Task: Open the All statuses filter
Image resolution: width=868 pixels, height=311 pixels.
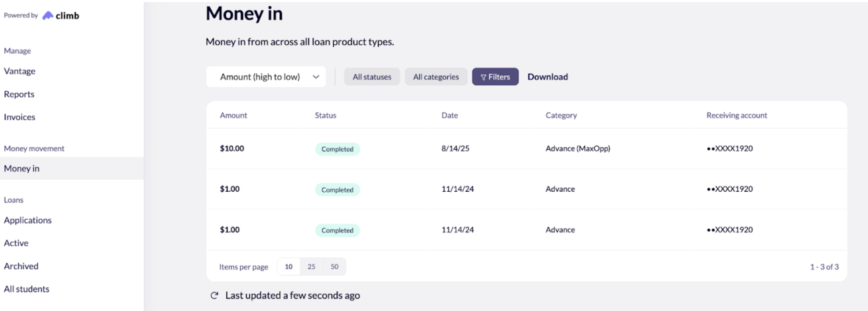Action: click(372, 77)
